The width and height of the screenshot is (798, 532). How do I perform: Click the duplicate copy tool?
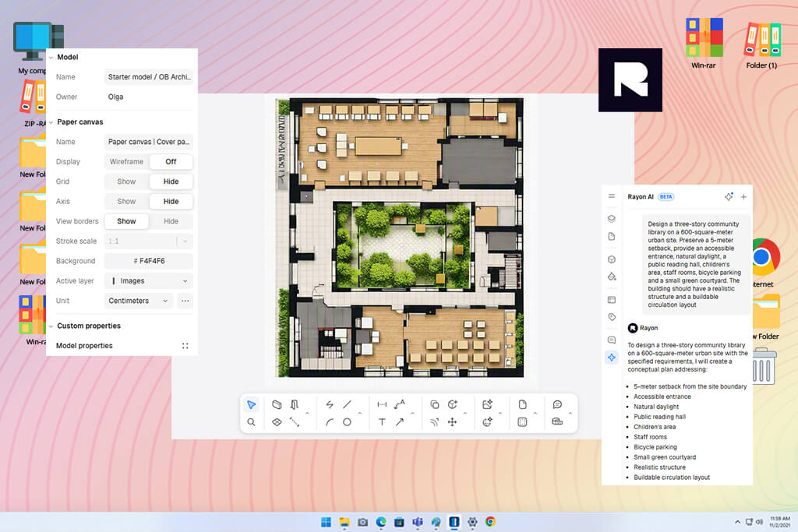click(435, 405)
